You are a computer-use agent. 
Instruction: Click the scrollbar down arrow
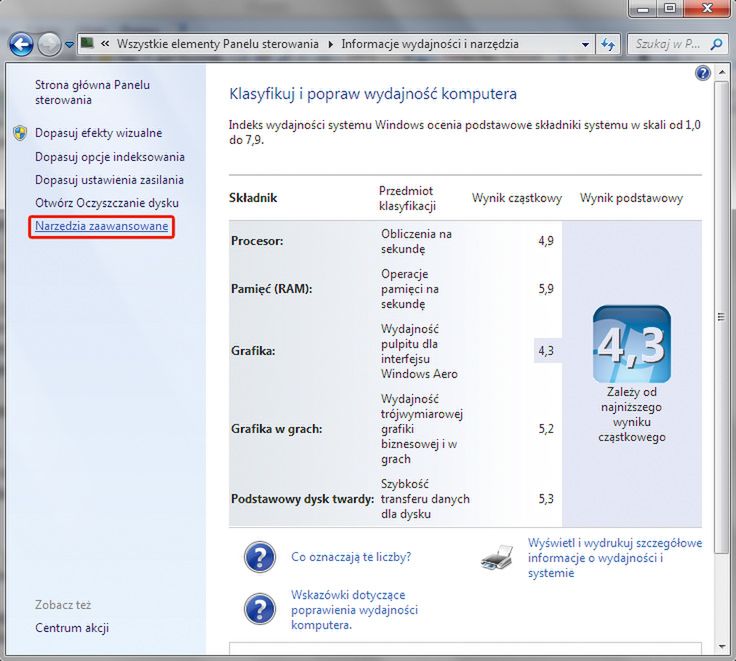click(722, 647)
